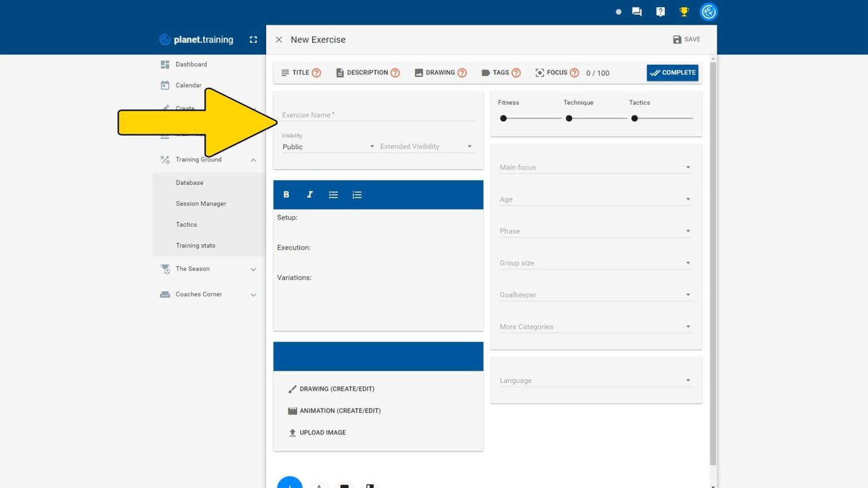The image size is (868, 488).
Task: Click the Fitness slider handle
Action: coord(504,119)
